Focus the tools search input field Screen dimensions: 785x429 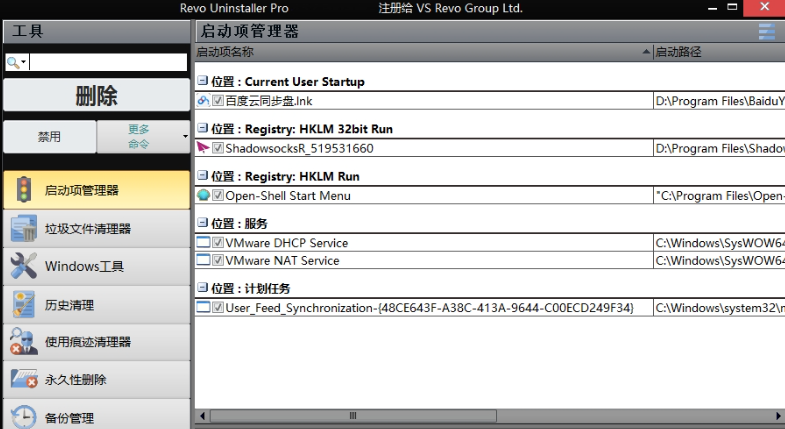coord(108,62)
